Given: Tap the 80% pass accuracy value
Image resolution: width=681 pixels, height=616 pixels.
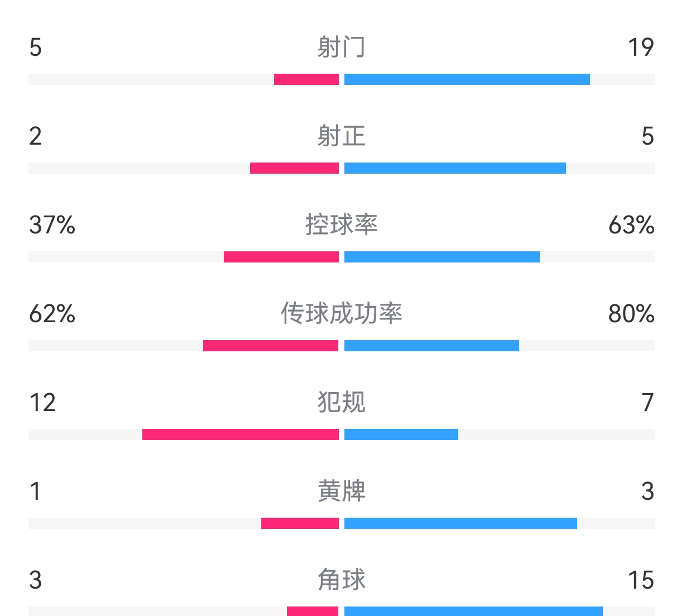Looking at the screenshot, I should tap(631, 314).
